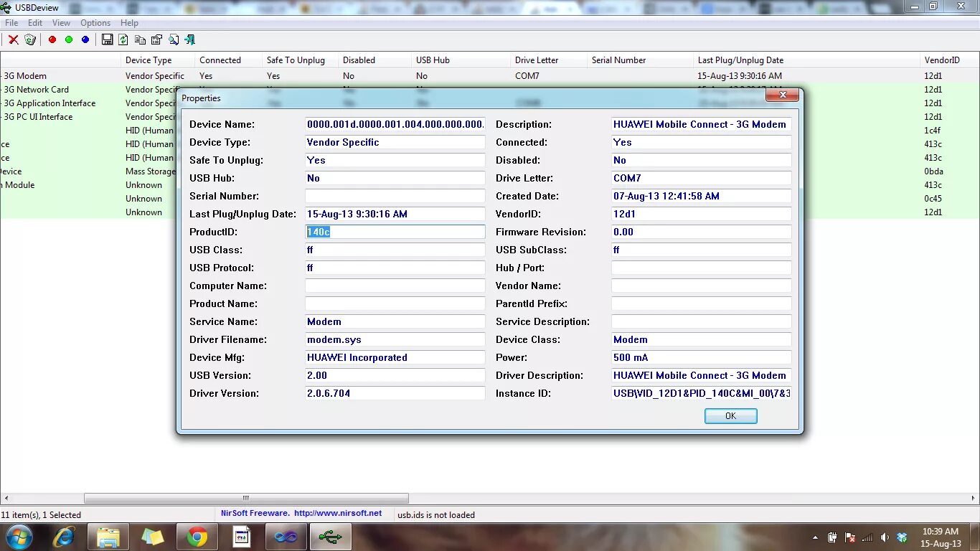This screenshot has height=551, width=980.
Task: Click the Drive Letter field showing COM7
Action: [702, 178]
